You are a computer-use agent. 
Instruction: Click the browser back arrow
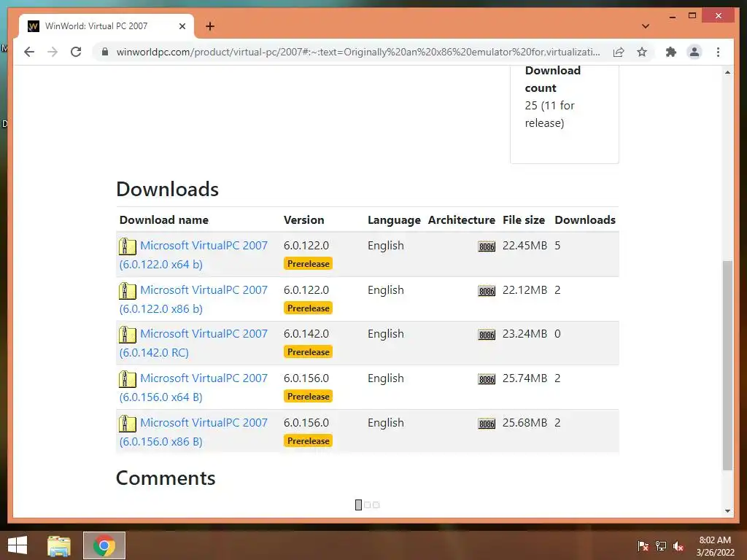tap(29, 52)
